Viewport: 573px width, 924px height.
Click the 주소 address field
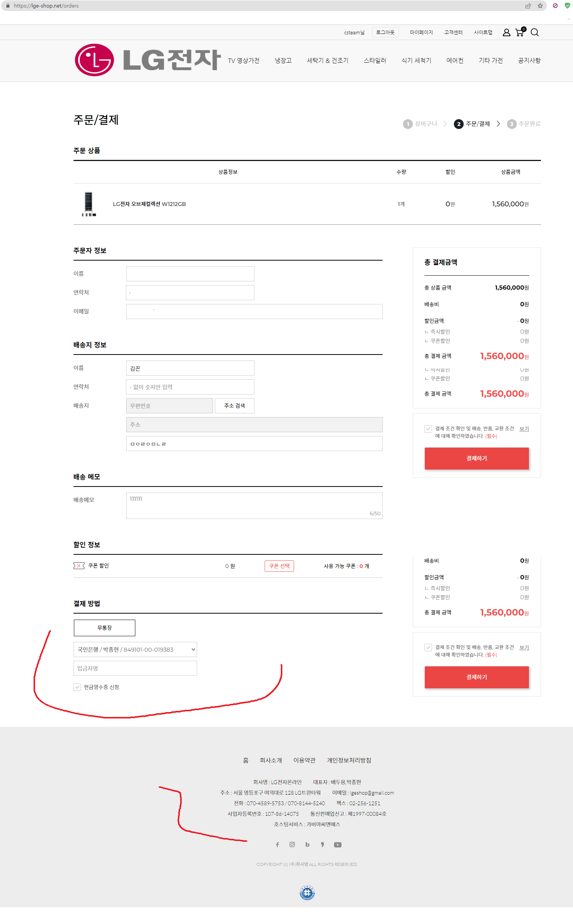click(254, 425)
